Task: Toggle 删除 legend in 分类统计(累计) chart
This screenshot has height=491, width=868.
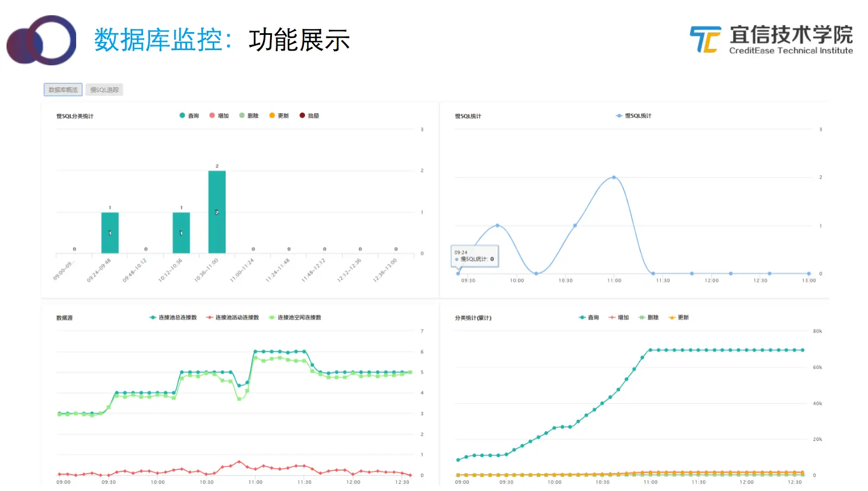Action: [x=649, y=317]
